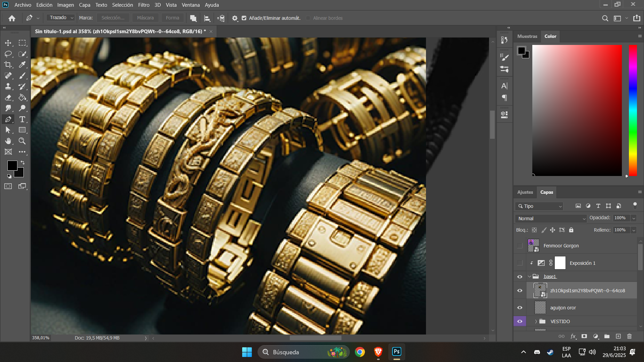Add layer mask icon in Layers panel

click(584, 336)
